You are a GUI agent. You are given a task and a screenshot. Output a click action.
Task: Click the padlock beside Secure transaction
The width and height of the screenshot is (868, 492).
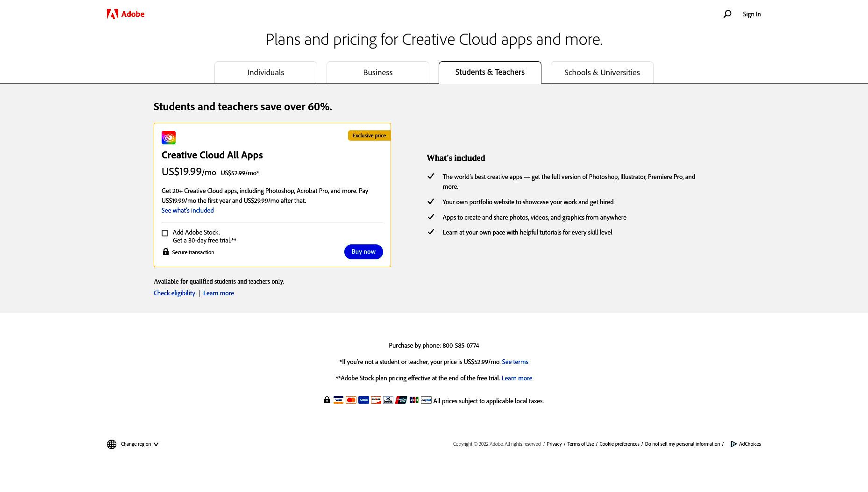(166, 252)
